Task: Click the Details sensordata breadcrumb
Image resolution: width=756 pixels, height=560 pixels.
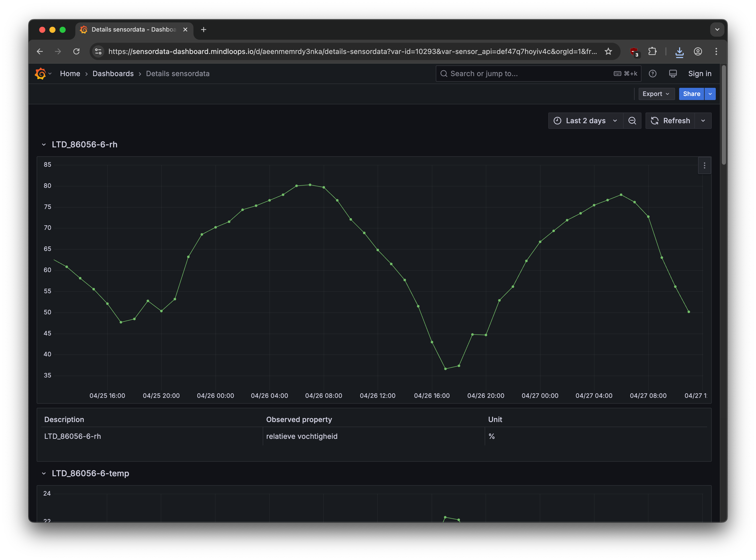Action: 178,74
